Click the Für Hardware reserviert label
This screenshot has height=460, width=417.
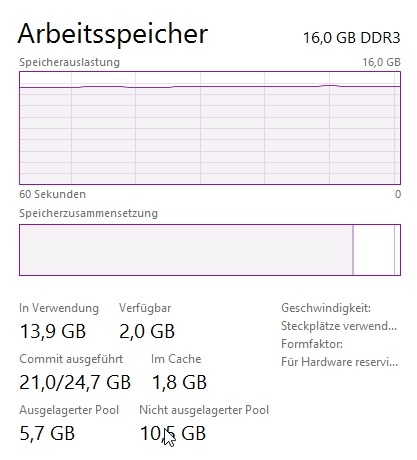pos(340,362)
